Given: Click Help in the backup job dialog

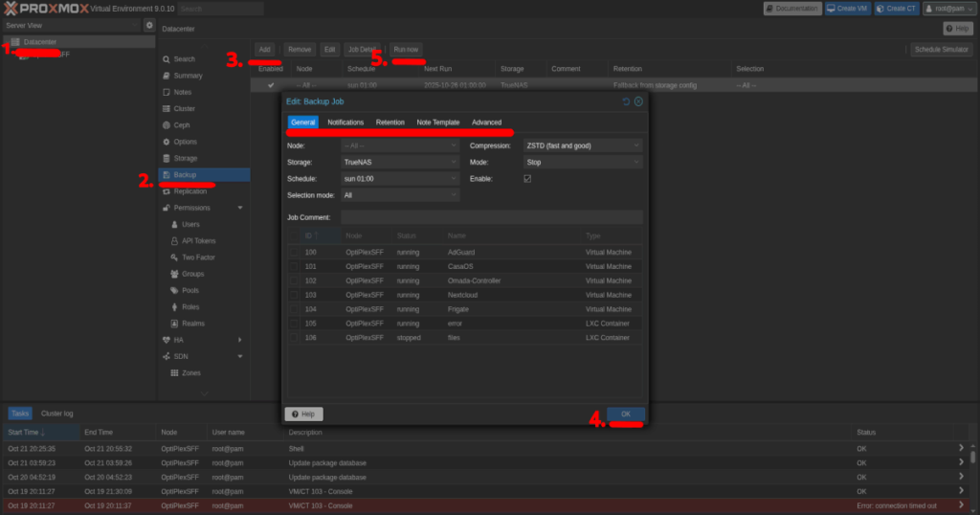Looking at the screenshot, I should pyautogui.click(x=303, y=414).
